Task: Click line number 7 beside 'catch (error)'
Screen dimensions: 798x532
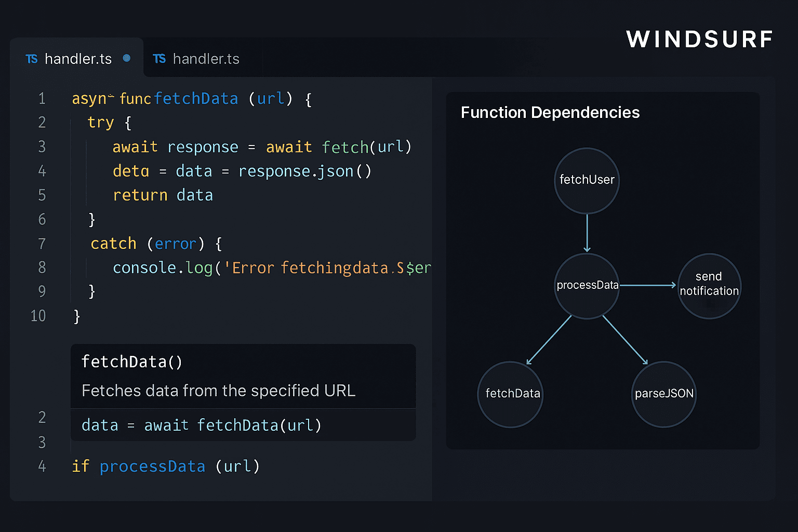Action: point(42,244)
